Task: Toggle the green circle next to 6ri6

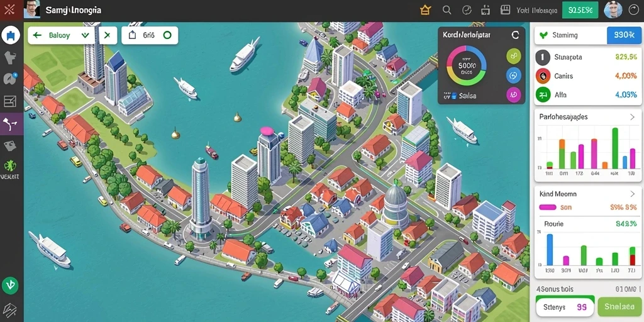Action: click(x=167, y=35)
